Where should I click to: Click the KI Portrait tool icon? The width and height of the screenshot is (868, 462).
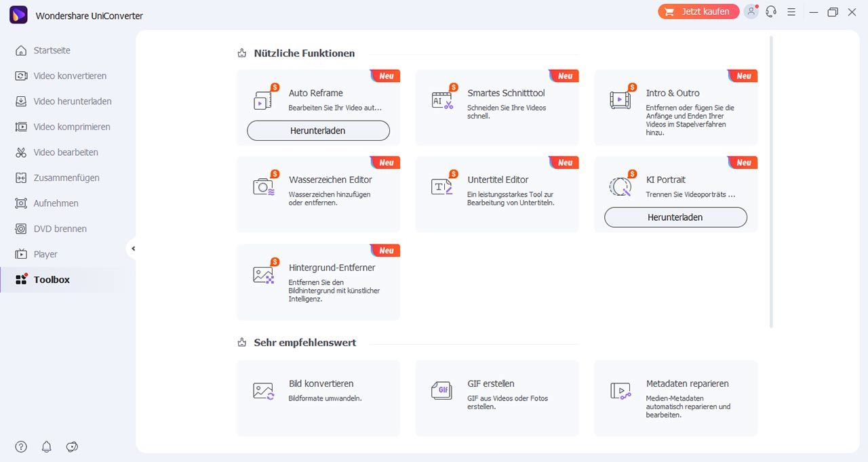pos(620,186)
